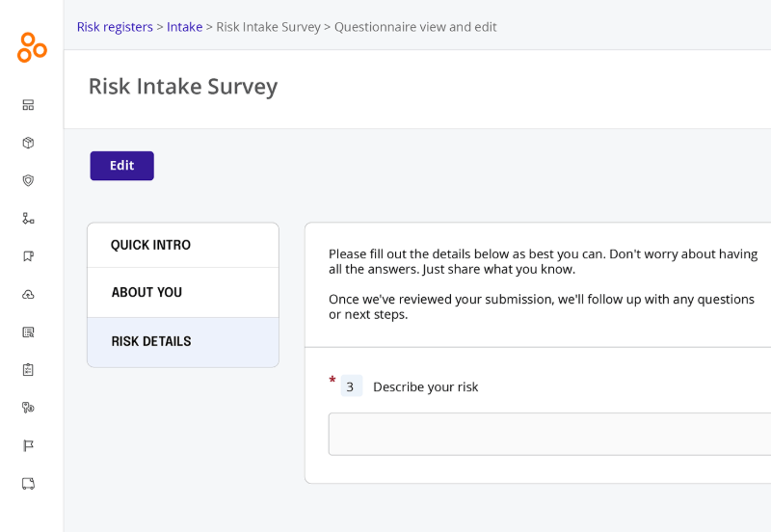Click the question number 3 badge
Image resolution: width=771 pixels, height=532 pixels.
click(x=350, y=386)
